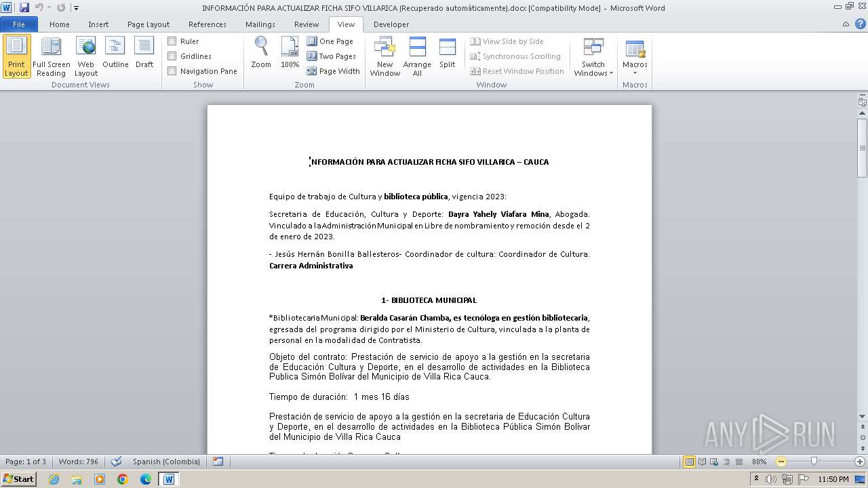Click the scroll up arrow
Viewport: 868px width, 488px height.
coord(863,115)
